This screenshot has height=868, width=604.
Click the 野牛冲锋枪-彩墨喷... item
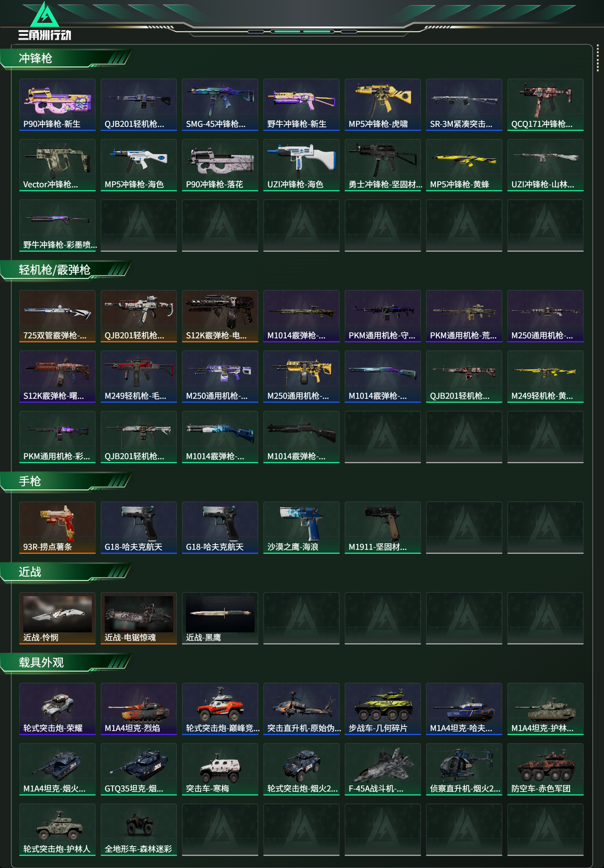58,226
